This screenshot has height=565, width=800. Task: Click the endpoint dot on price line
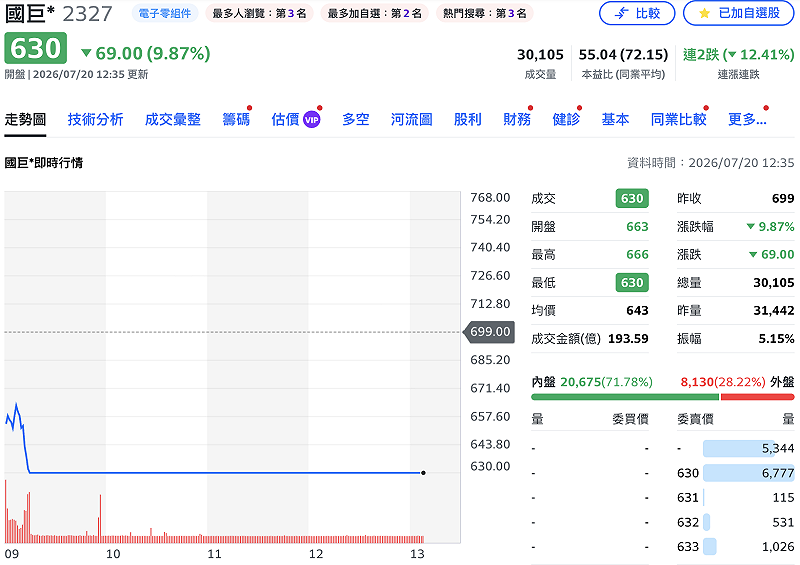point(423,473)
